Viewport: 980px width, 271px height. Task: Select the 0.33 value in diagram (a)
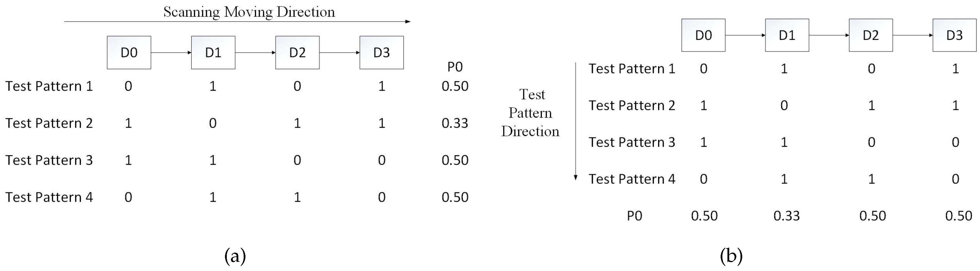pyautogui.click(x=455, y=123)
